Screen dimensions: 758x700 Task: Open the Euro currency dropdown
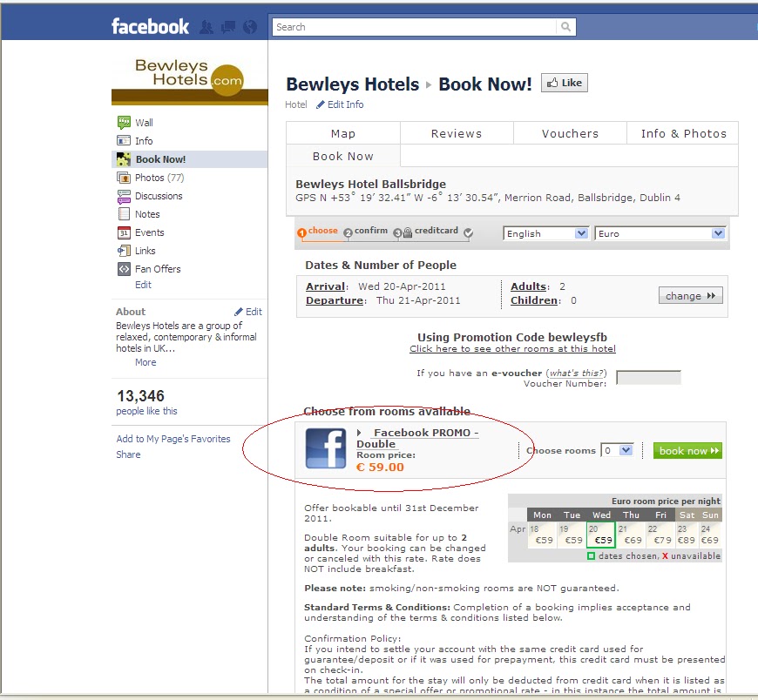click(660, 234)
